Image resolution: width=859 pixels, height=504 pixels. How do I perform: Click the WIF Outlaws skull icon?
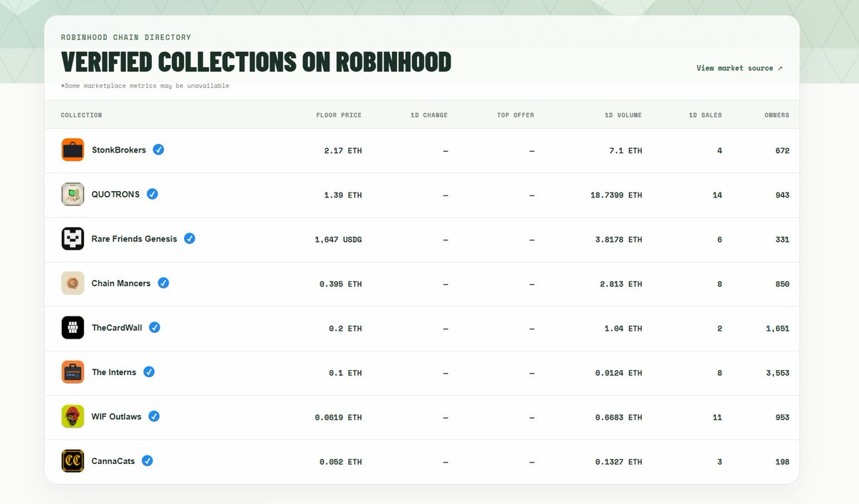point(73,417)
